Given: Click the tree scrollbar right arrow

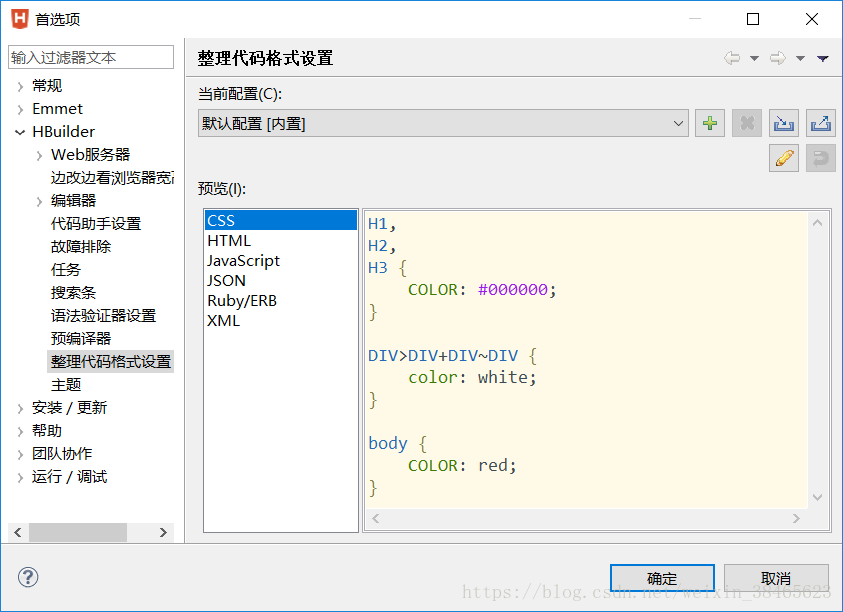Looking at the screenshot, I should pos(163,532).
